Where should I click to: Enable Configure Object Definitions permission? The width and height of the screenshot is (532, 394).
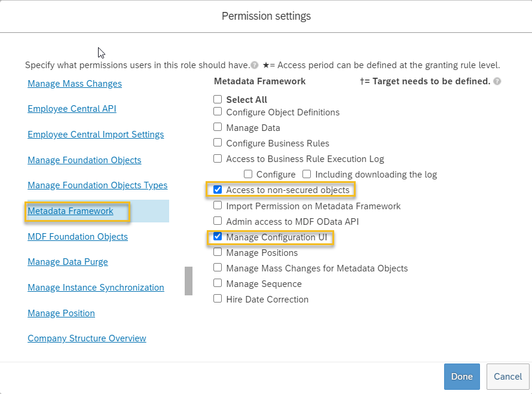pos(218,112)
